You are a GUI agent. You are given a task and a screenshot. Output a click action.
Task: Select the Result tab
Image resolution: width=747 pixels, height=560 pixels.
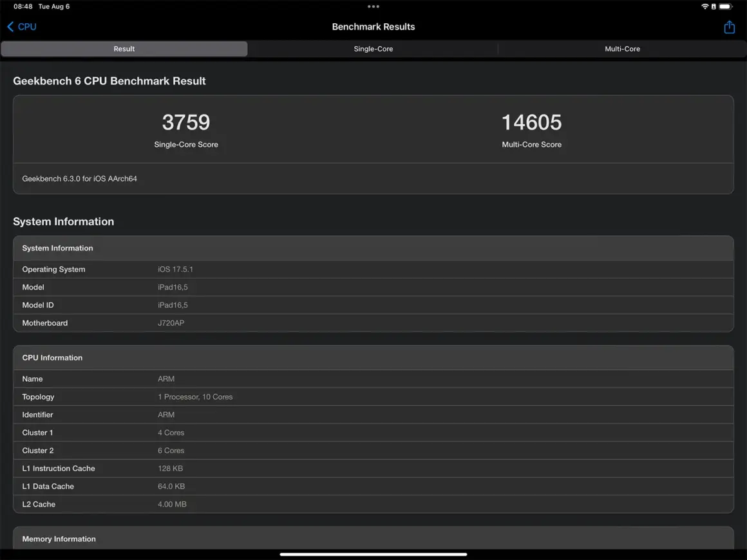[x=124, y=48]
